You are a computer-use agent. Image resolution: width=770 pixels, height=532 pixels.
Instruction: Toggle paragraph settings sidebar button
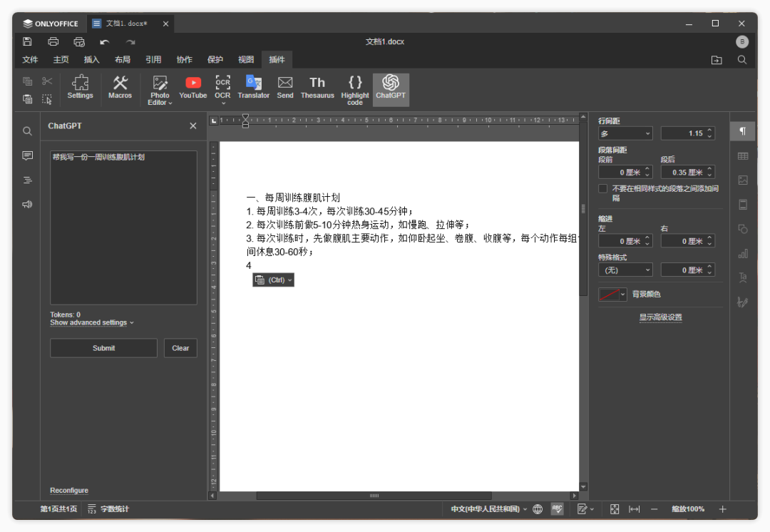tap(743, 131)
